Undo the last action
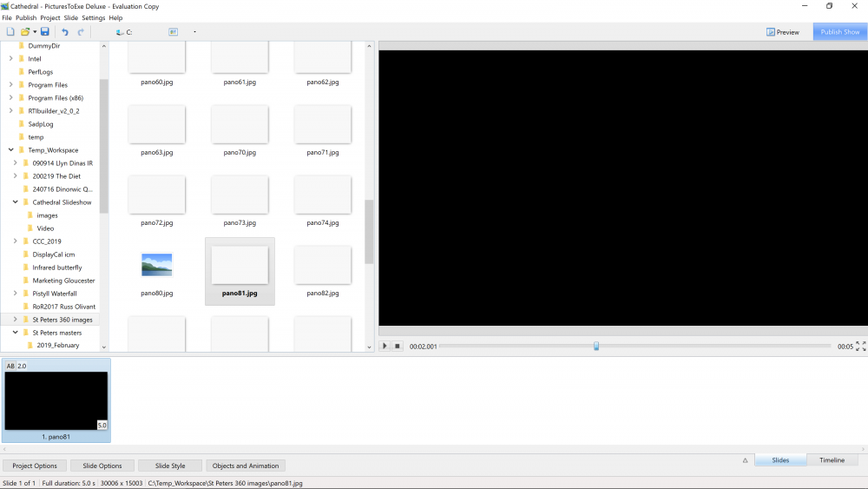 [x=64, y=32]
